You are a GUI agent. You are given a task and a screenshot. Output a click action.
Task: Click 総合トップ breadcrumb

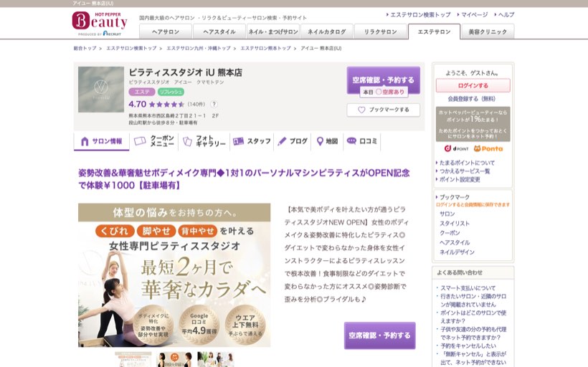[85, 48]
